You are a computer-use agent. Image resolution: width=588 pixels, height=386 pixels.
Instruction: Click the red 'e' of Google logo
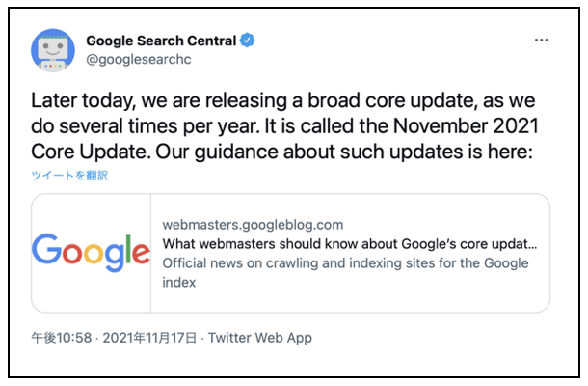click(139, 256)
